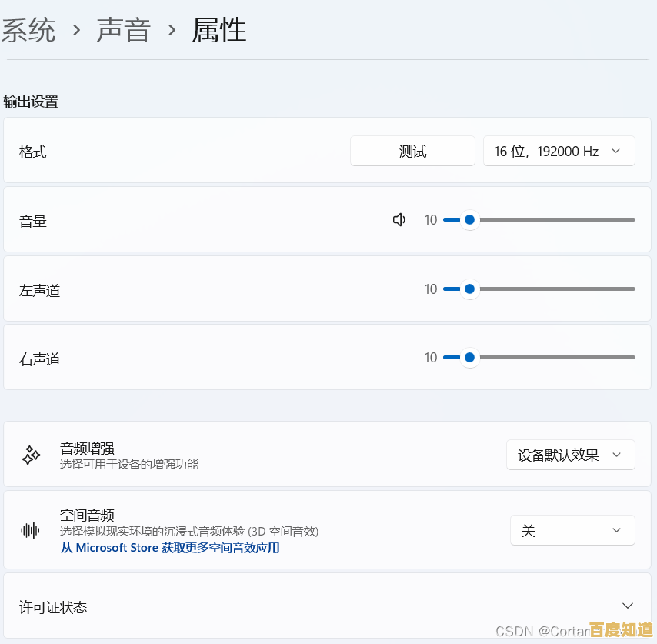Navigate to 声音 from the breadcrumb path
The image size is (657, 644).
point(123,31)
